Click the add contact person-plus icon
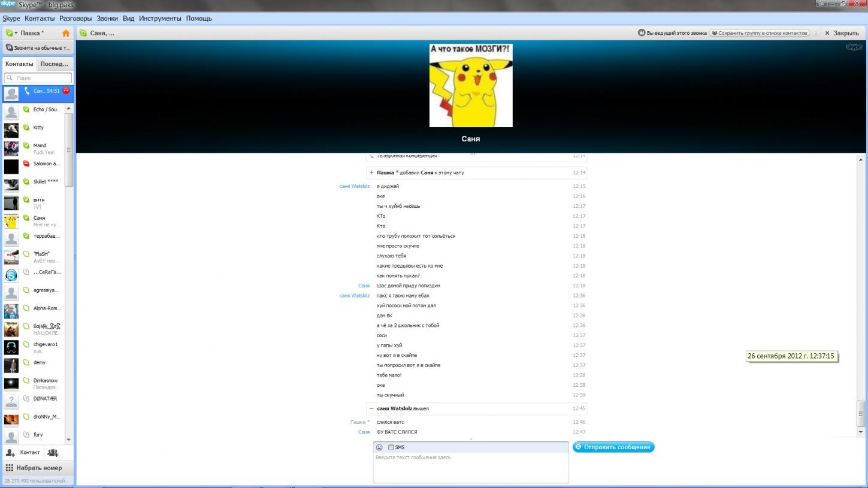868x488 pixels. pyautogui.click(x=10, y=452)
